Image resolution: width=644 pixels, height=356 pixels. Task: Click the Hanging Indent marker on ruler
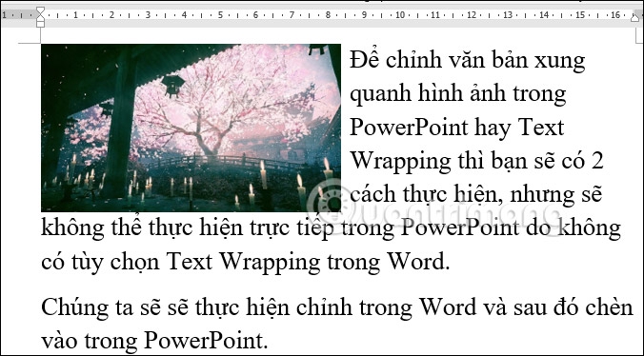click(40, 17)
